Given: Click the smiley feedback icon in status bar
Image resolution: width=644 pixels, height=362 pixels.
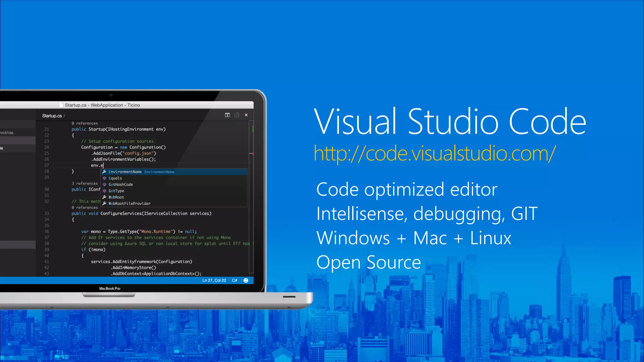Looking at the screenshot, I should [x=246, y=280].
